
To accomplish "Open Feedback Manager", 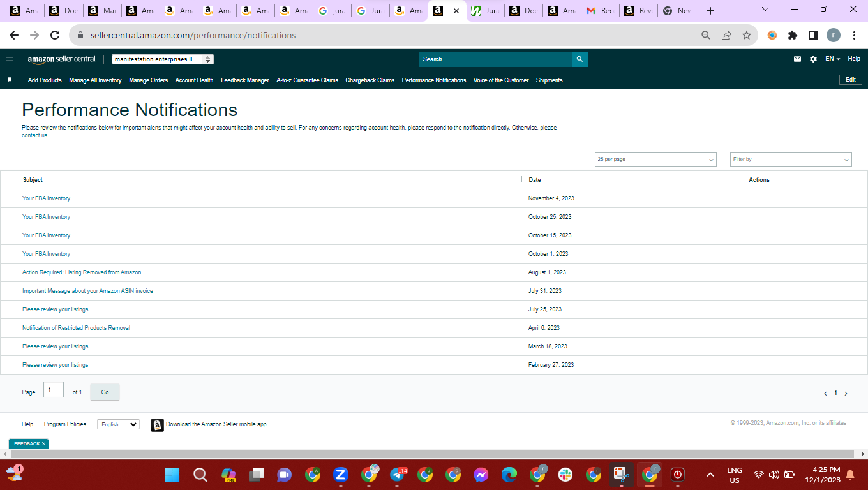I will [245, 80].
